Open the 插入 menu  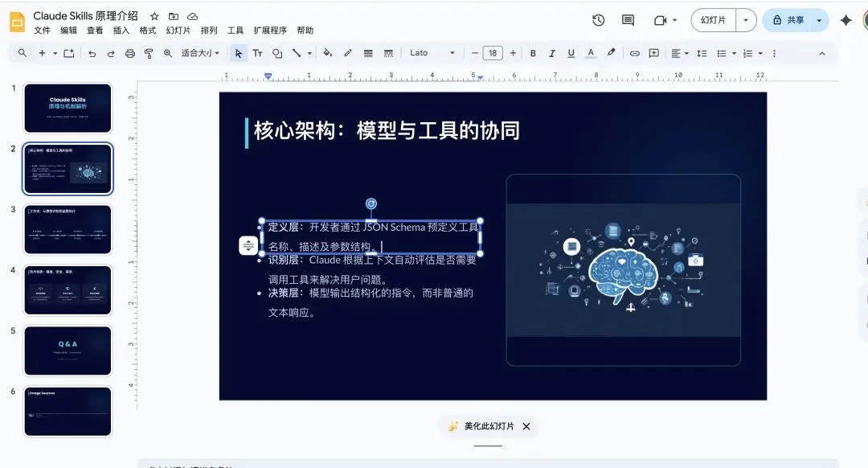(121, 31)
